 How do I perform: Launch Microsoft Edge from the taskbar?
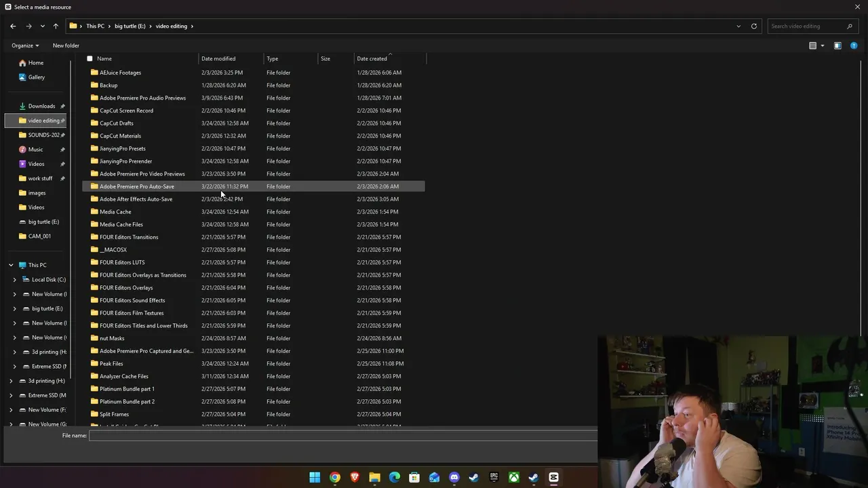(x=395, y=477)
